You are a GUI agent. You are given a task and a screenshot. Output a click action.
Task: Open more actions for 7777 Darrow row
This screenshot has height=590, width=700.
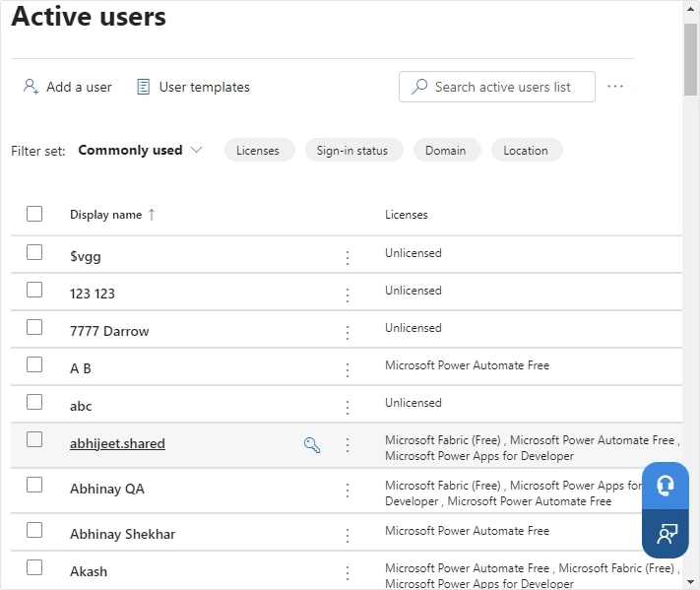(348, 333)
